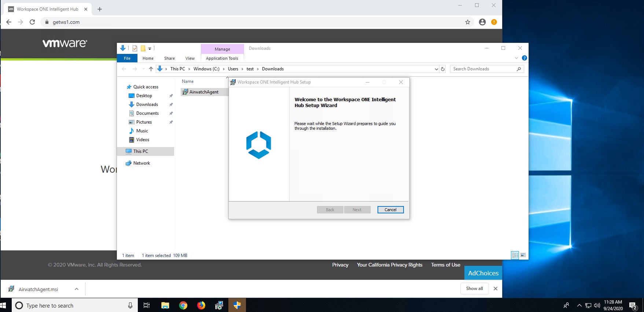Screen dimensions: 644x312
Task: Select This PC in navigation pane
Action: click(x=146, y=151)
